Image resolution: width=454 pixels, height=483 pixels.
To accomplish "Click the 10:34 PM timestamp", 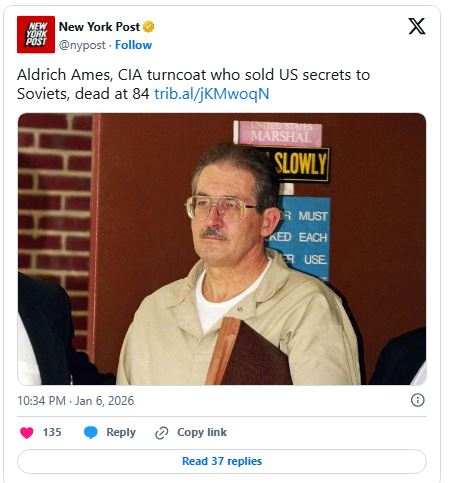I will [41, 400].
